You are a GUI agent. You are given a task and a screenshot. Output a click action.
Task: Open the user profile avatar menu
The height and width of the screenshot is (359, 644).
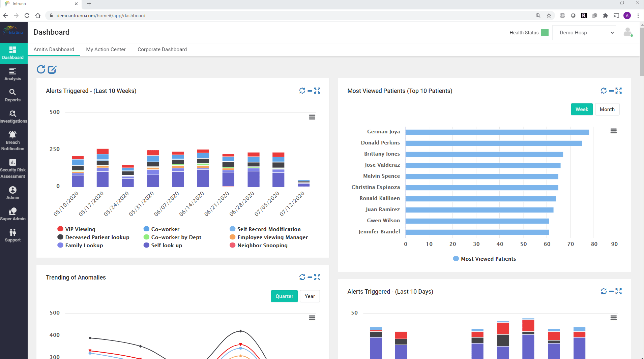pos(627,32)
